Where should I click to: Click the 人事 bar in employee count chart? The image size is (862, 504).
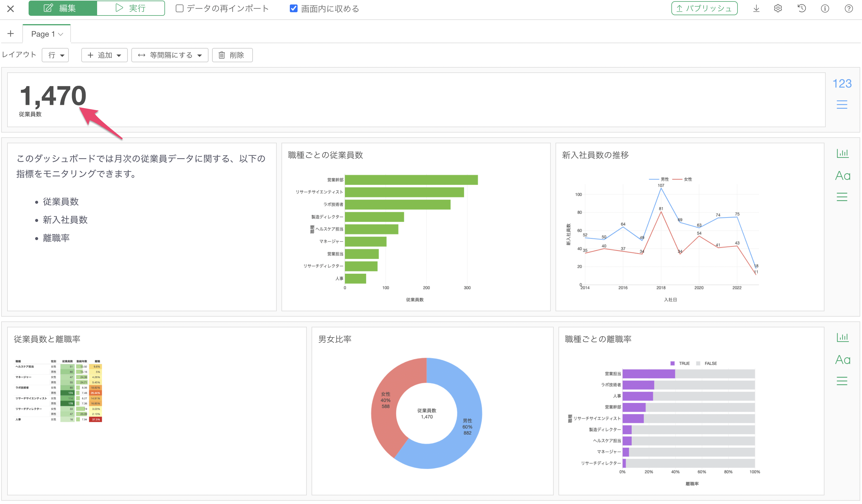tap(355, 279)
